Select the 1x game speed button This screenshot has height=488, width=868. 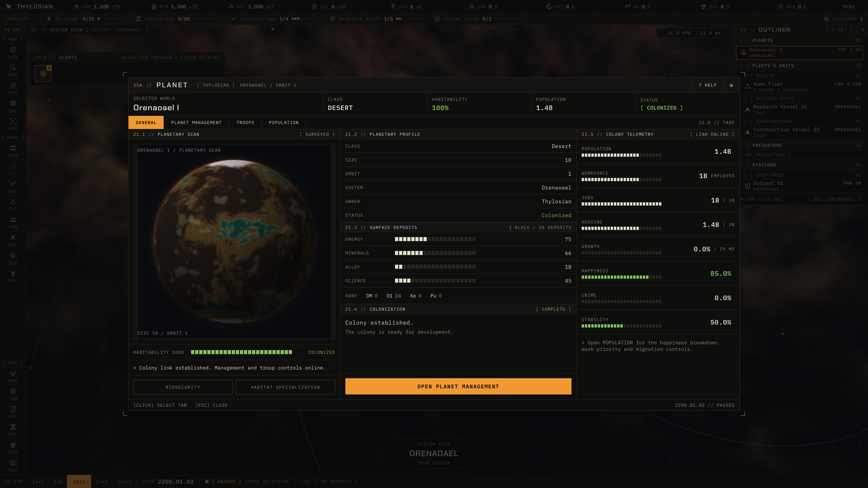coord(79,482)
